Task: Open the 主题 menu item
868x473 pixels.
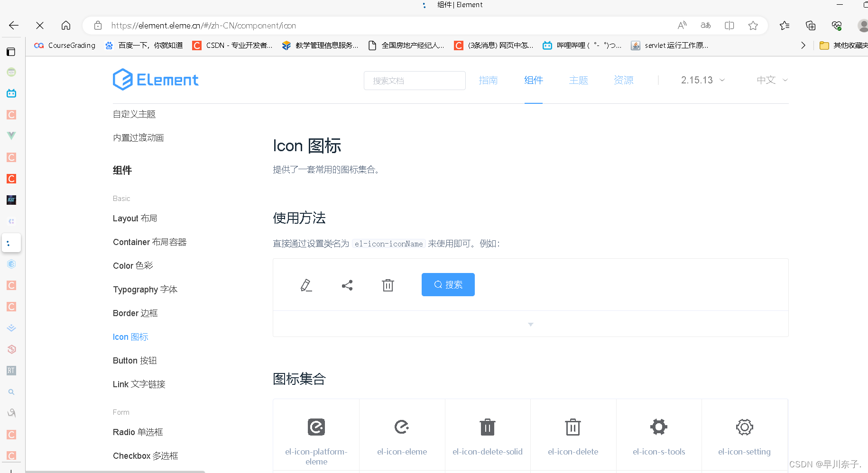Action: pyautogui.click(x=578, y=80)
